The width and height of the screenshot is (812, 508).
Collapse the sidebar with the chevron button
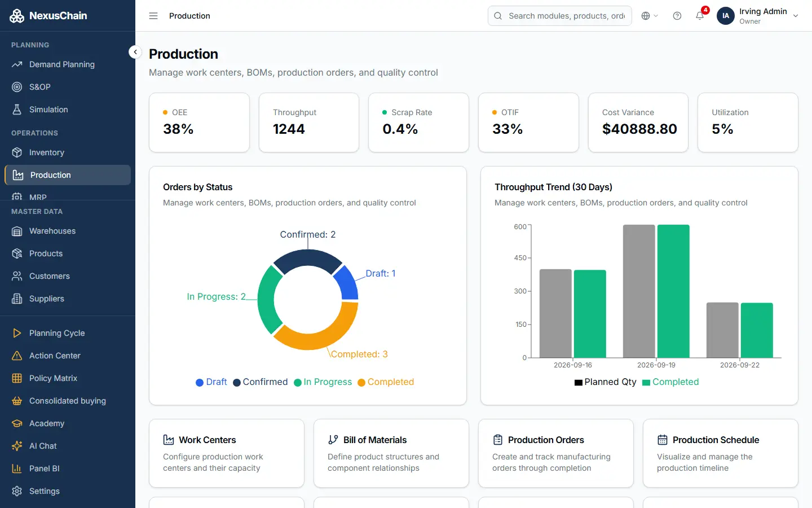pyautogui.click(x=135, y=52)
